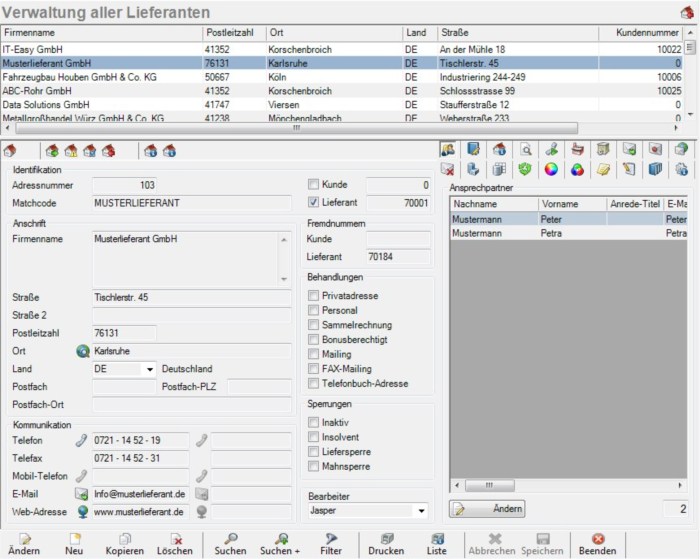This screenshot has width=700, height=559.
Task: Tick the Kunde checkbox
Action: point(313,184)
